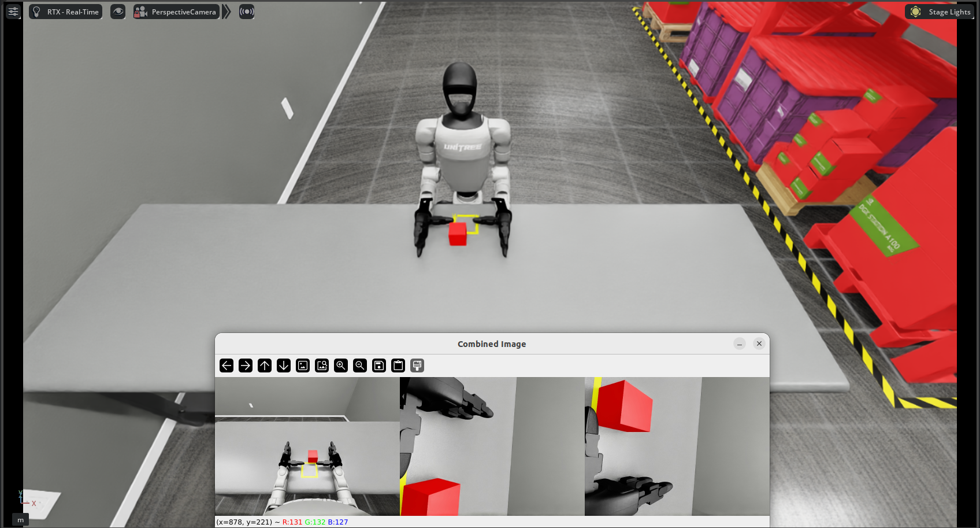
Task: Go back to the previous image with the left arrow
Action: point(226,365)
